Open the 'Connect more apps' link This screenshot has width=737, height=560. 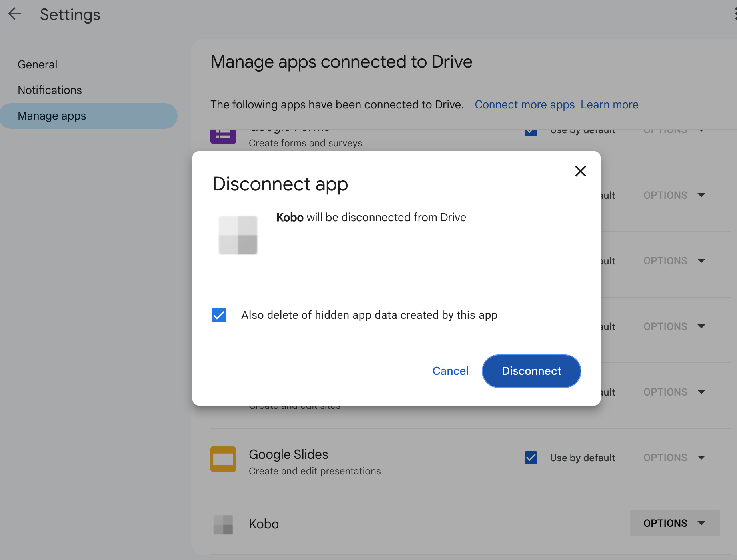(524, 105)
